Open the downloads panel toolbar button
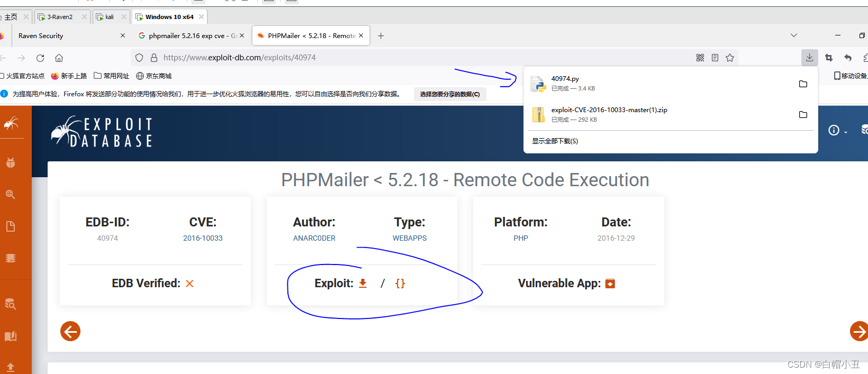The image size is (868, 374). coord(809,58)
